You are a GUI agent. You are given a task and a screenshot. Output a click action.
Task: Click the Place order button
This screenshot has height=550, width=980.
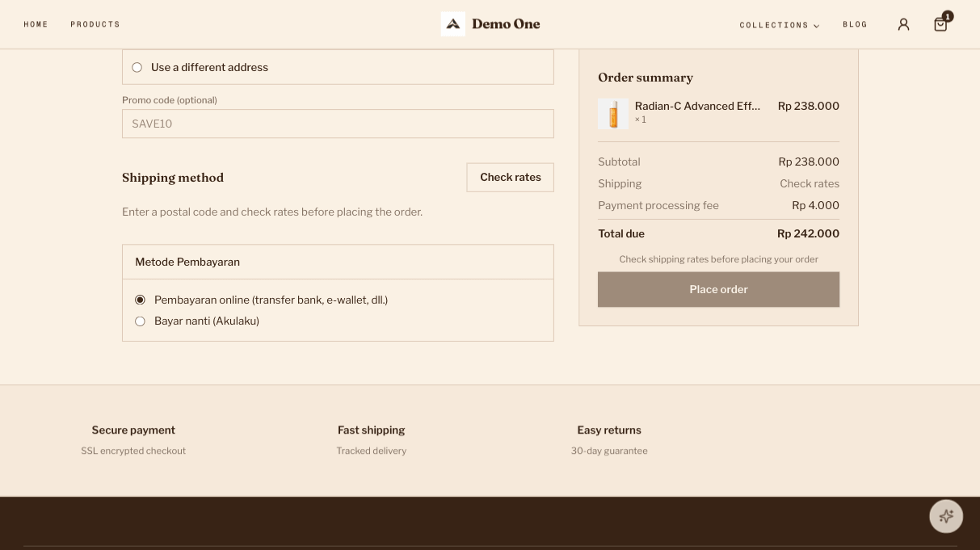click(718, 289)
